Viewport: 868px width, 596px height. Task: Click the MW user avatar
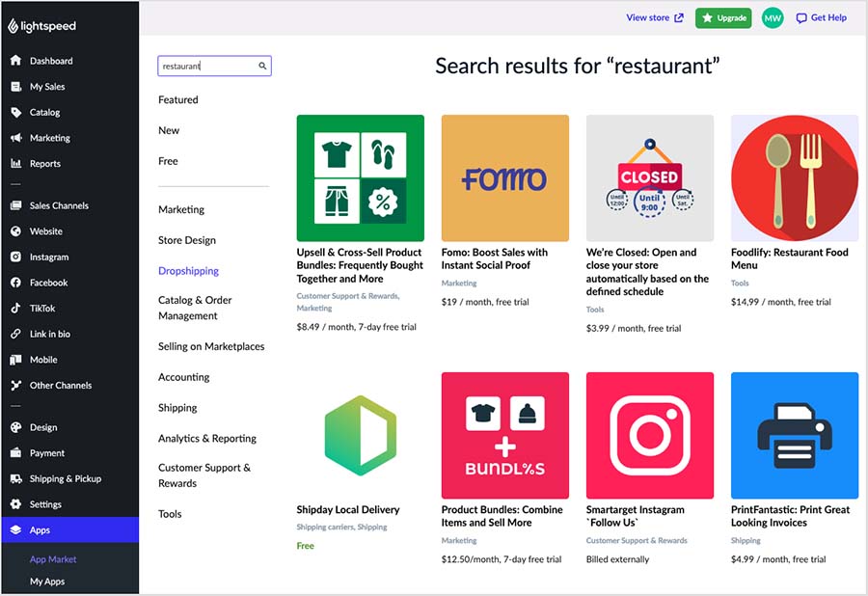[773, 18]
